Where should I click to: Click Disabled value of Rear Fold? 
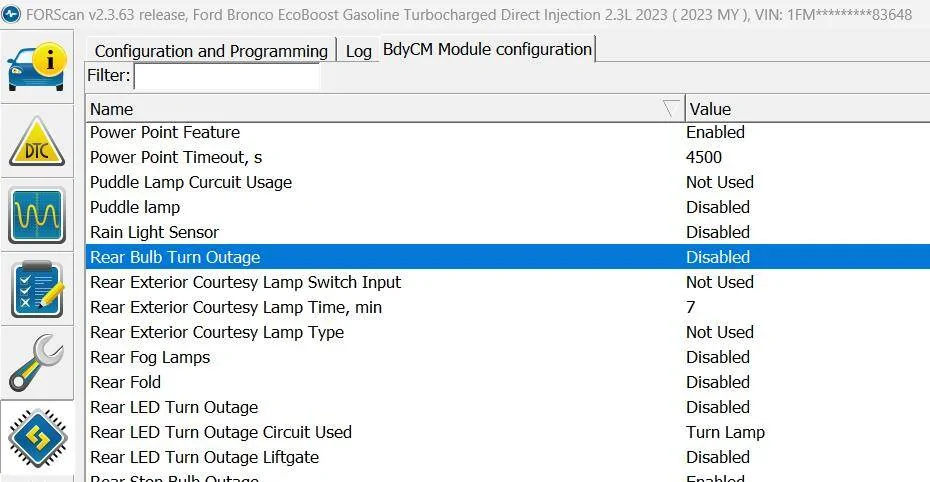718,382
